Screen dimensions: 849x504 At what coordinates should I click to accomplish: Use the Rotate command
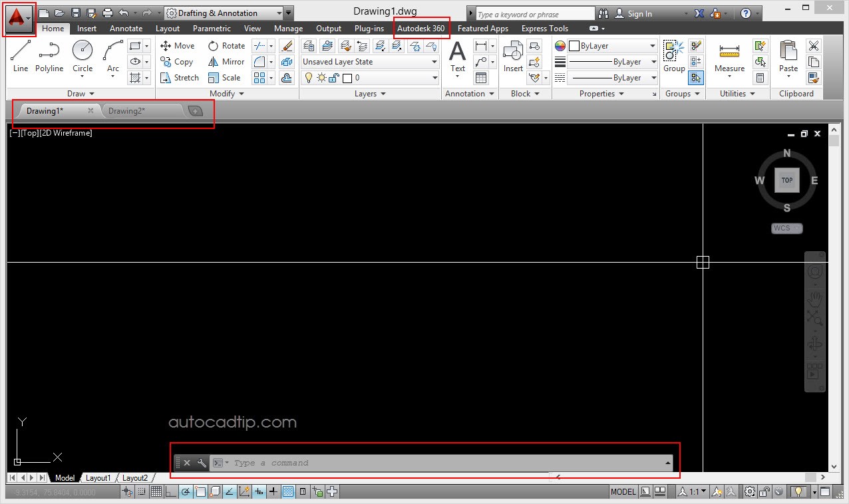[226, 46]
